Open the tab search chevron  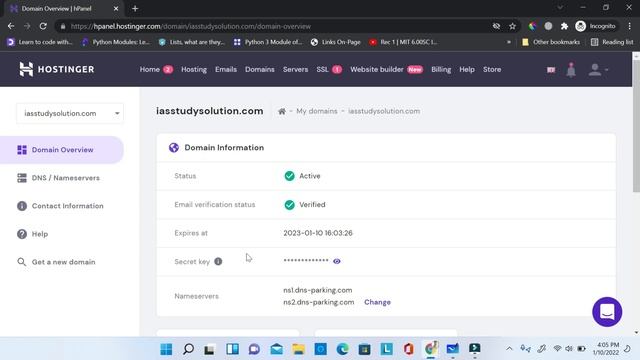[560, 7]
